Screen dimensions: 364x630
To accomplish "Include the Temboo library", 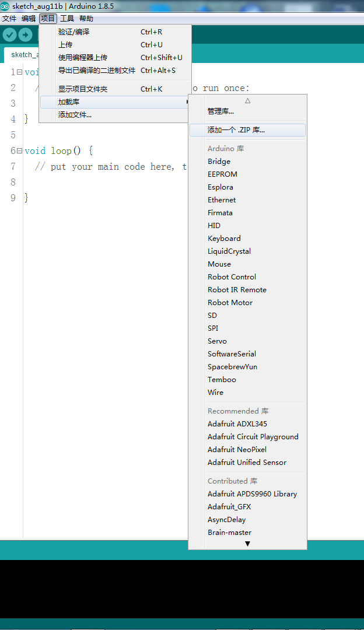I will [247, 380].
